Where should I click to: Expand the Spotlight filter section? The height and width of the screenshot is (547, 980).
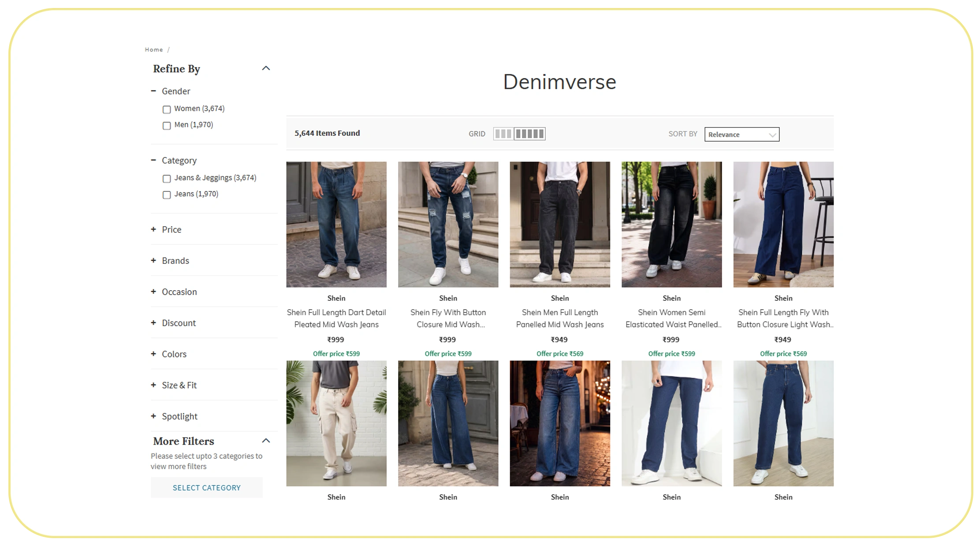pyautogui.click(x=153, y=416)
